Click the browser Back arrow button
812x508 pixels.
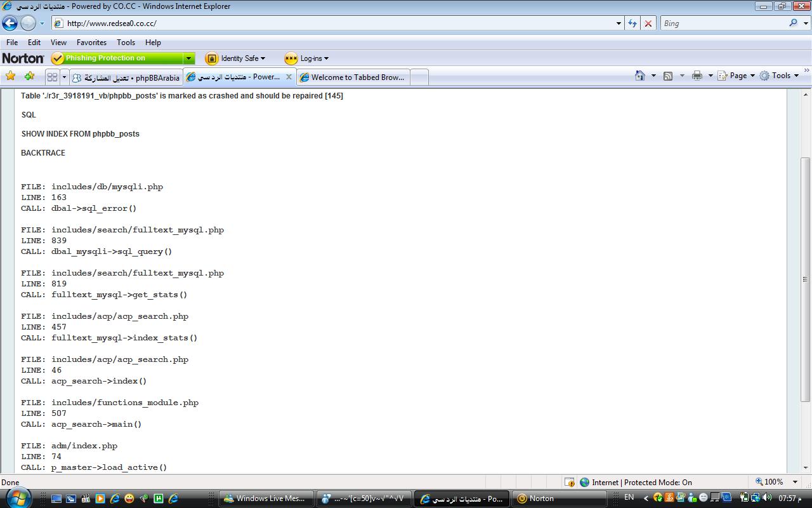(x=10, y=23)
